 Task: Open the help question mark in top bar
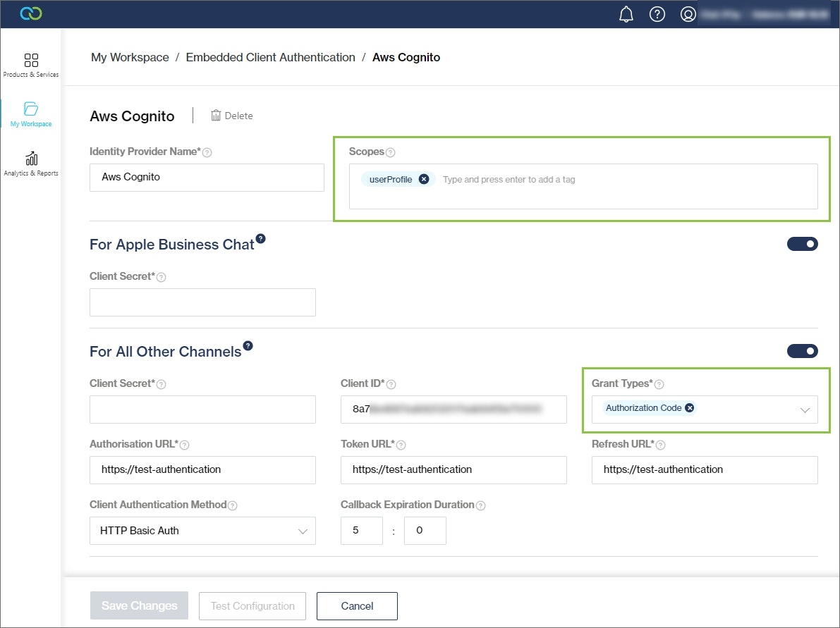coord(657,14)
